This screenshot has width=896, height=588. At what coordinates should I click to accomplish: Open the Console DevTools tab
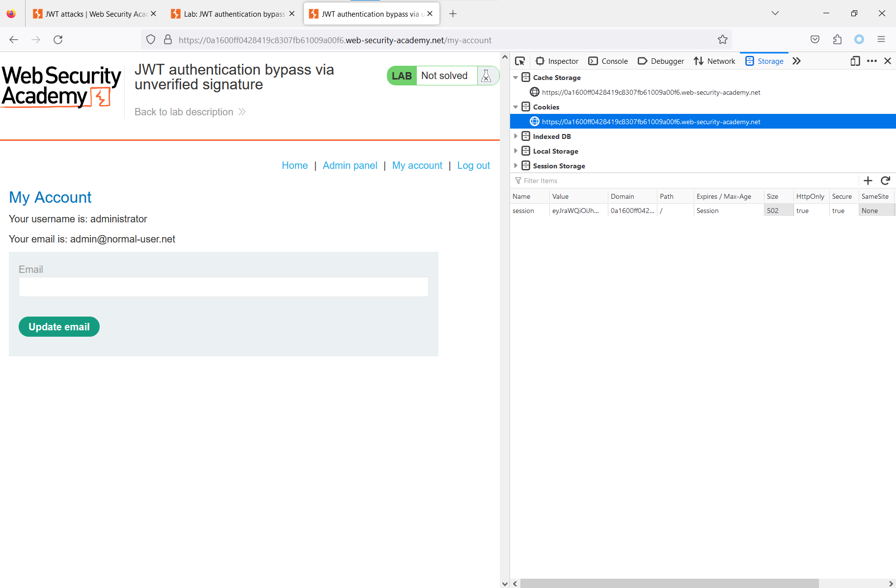click(x=608, y=61)
